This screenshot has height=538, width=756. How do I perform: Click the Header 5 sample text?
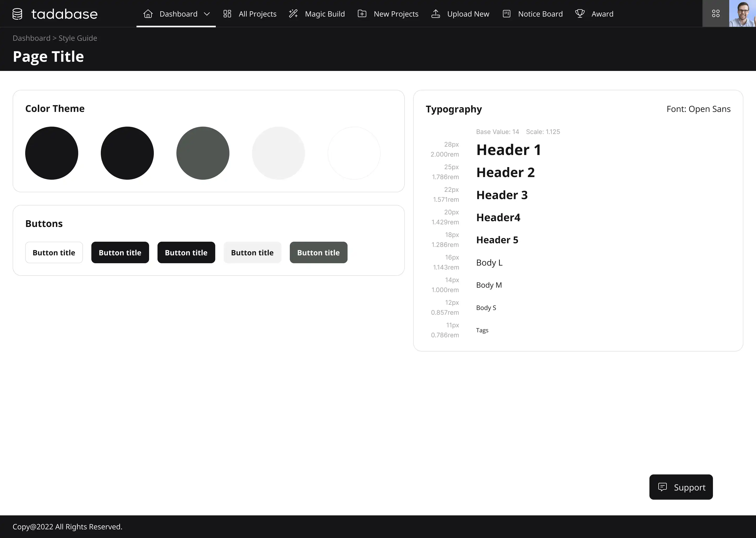(x=497, y=240)
